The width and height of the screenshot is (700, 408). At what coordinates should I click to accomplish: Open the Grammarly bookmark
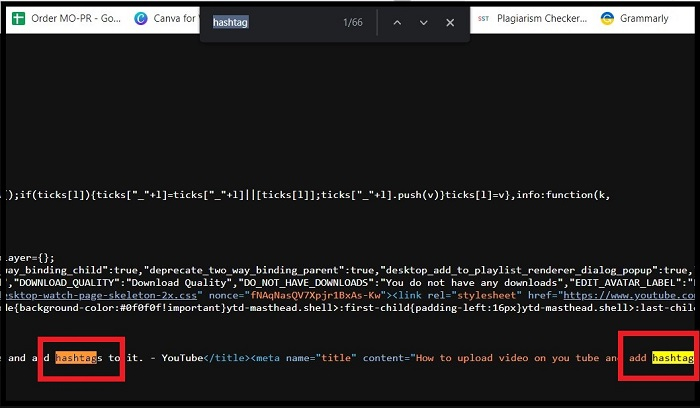[x=634, y=19]
